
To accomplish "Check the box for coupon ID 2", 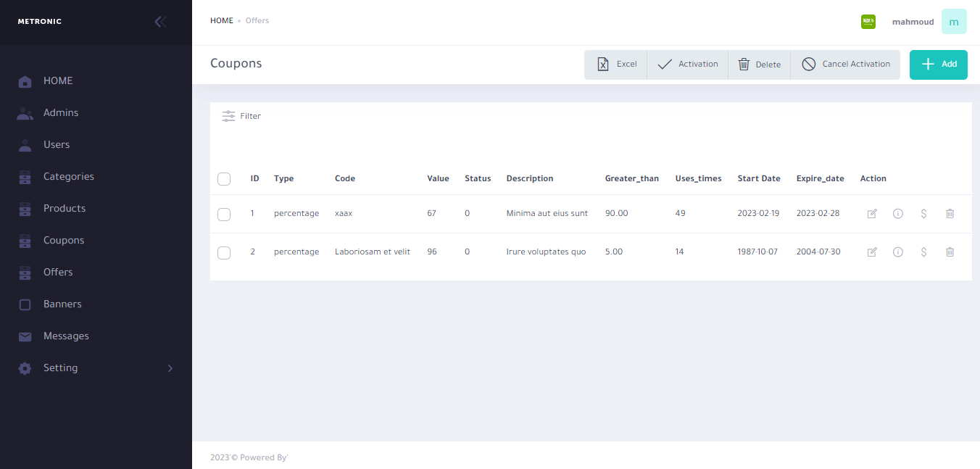I will point(224,253).
